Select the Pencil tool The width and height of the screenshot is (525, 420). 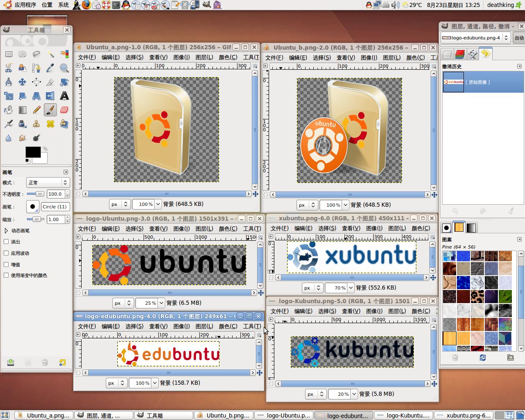click(37, 110)
